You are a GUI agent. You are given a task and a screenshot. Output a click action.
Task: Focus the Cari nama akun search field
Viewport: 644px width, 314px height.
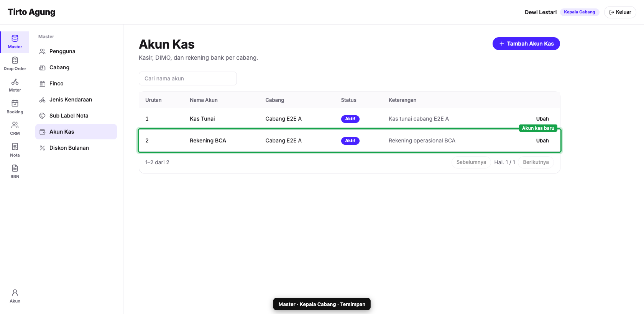click(188, 78)
